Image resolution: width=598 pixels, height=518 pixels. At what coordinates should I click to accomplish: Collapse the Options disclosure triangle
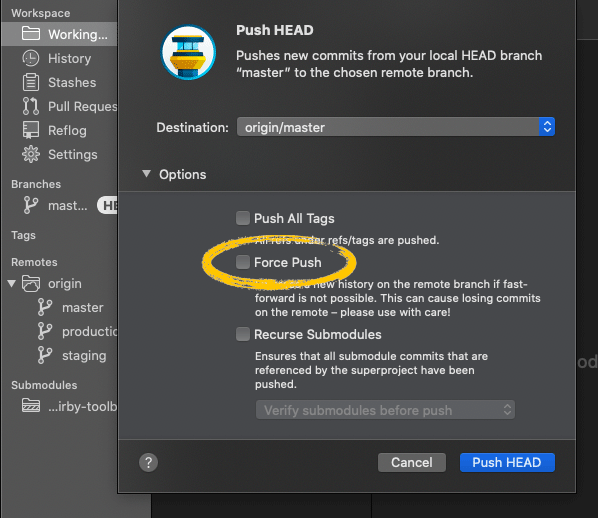point(146,174)
